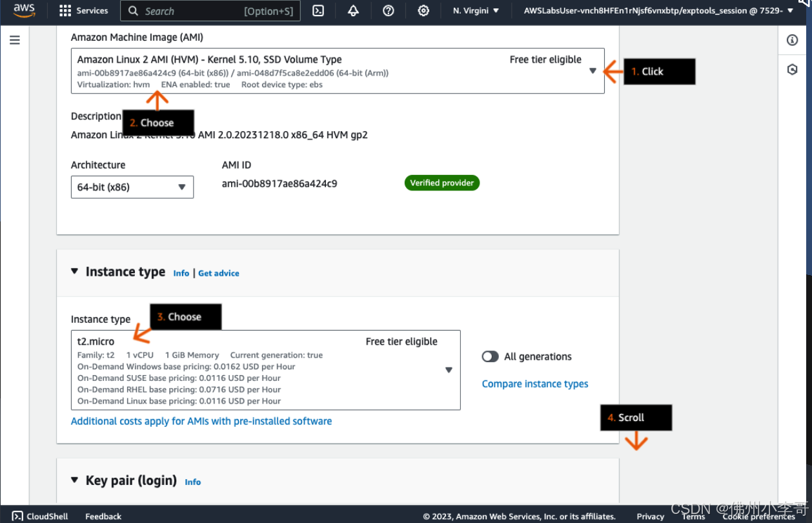
Task: Open the t2.micro instance type dropdown
Action: pos(266,371)
